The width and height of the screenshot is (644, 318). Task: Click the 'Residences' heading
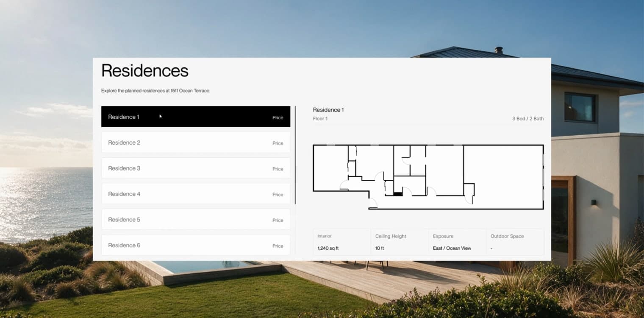(x=145, y=70)
